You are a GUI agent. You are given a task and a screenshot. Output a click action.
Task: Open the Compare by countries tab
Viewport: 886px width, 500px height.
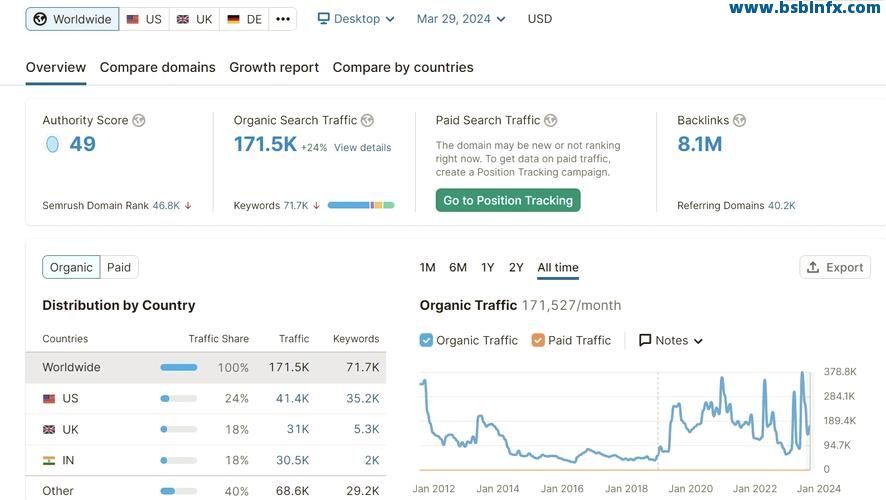[x=403, y=67]
